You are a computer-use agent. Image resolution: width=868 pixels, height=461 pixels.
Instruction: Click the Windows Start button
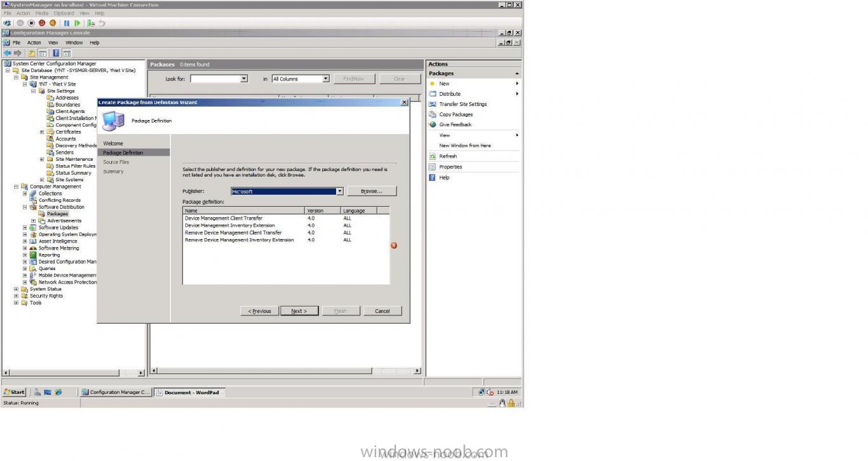pos(15,392)
